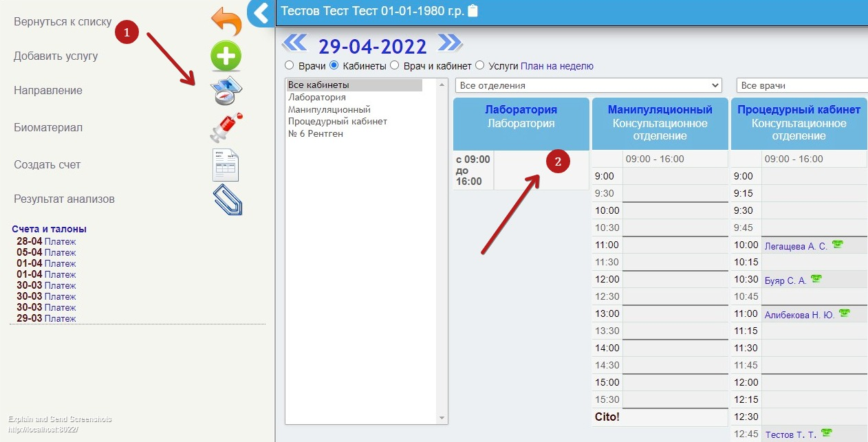Open the Все отделения dropdown
This screenshot has width=868, height=442.
588,86
